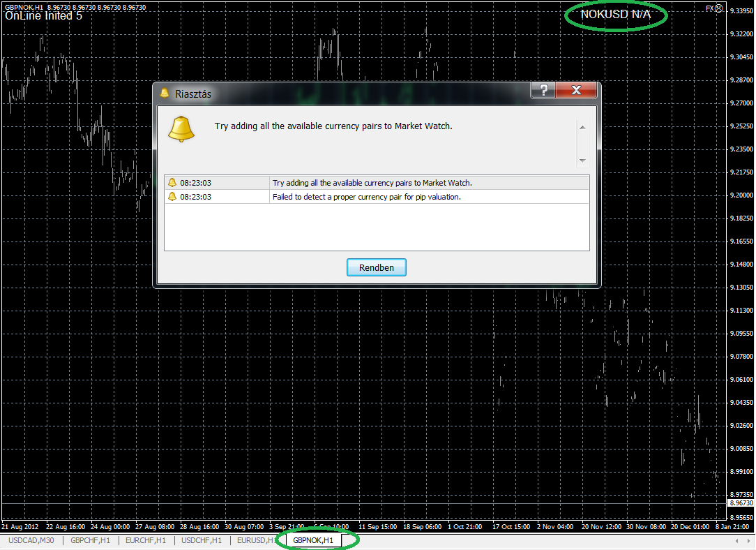Viewport: 756px width, 550px height.
Task: Click tab scroll left arrow at bottom right
Action: [736, 541]
